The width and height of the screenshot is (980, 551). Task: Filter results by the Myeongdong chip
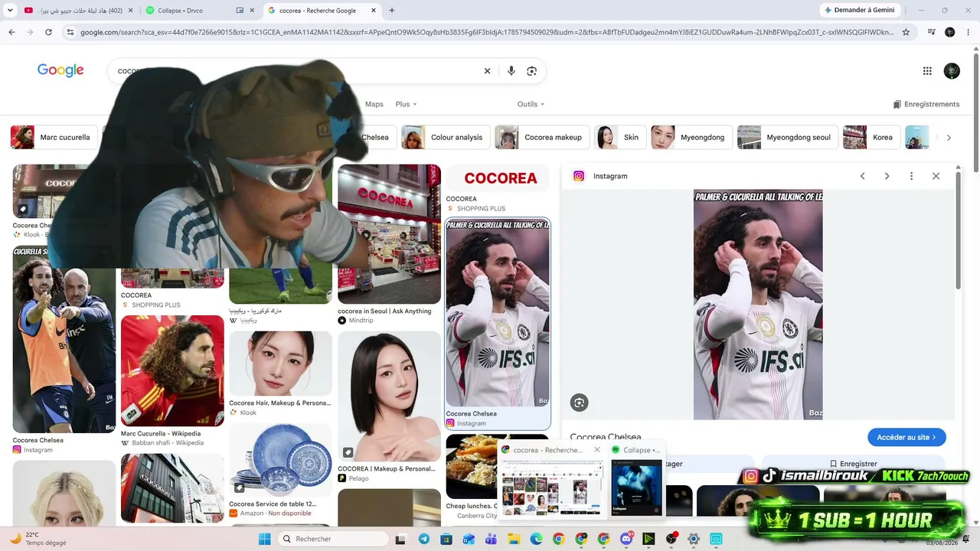click(x=691, y=138)
